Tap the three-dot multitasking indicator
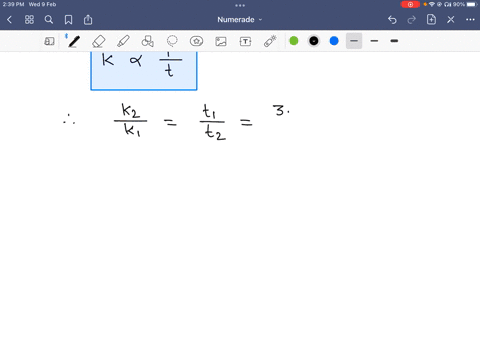The image size is (480, 360). coord(240,5)
